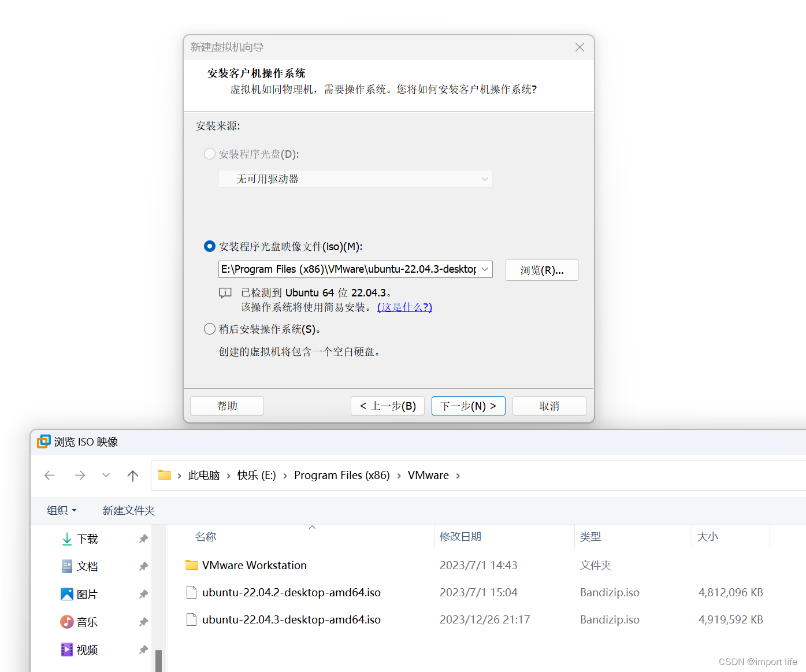Open 文档 in the sidebar
Viewport: 806px width, 672px height.
click(87, 566)
